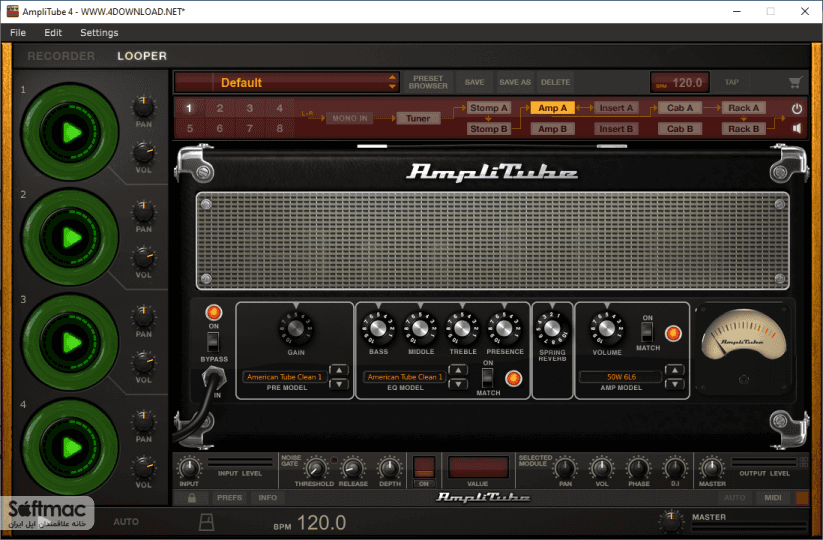Click the SPRING REVERB knob

[552, 329]
